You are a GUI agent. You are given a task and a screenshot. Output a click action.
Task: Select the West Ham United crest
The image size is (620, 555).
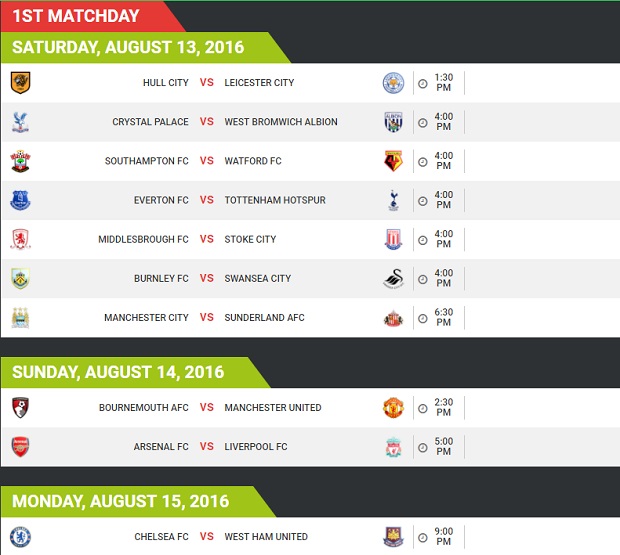click(393, 537)
